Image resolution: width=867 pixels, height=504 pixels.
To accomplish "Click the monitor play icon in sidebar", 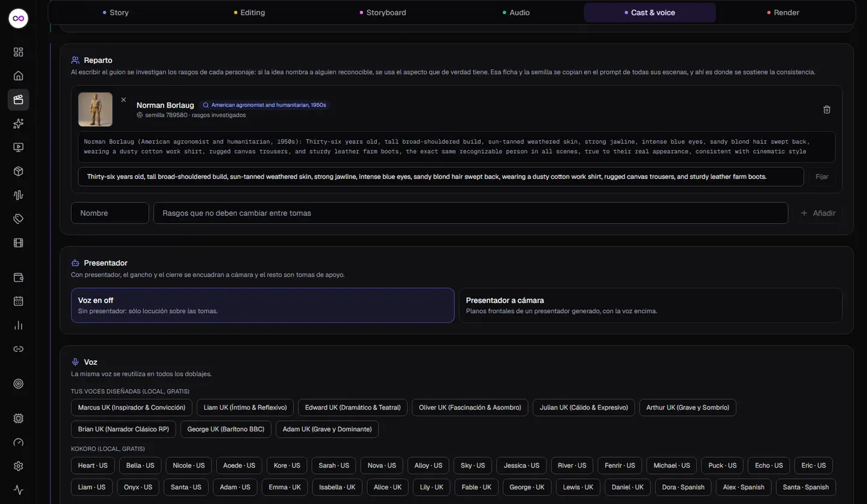I will pos(18,147).
